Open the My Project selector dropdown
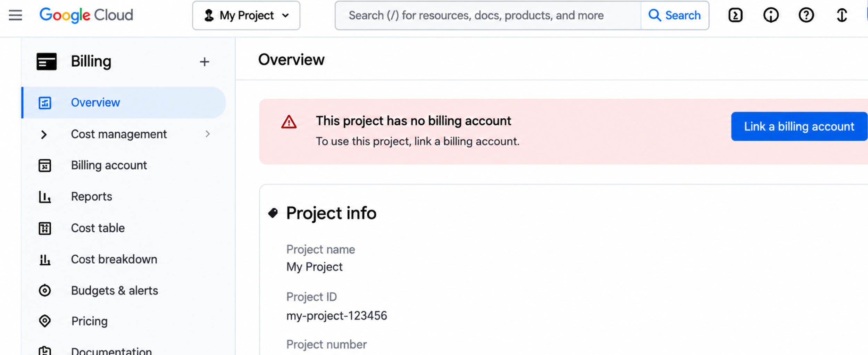 [246, 15]
